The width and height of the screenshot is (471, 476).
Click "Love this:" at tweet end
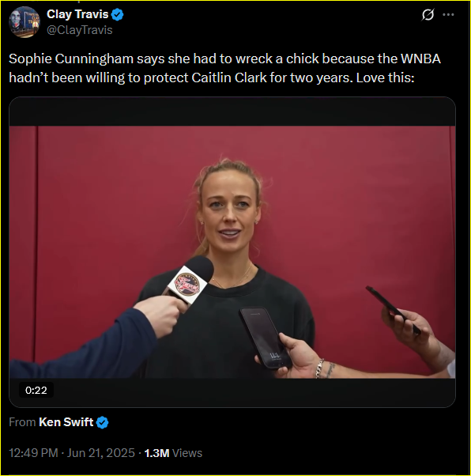385,77
